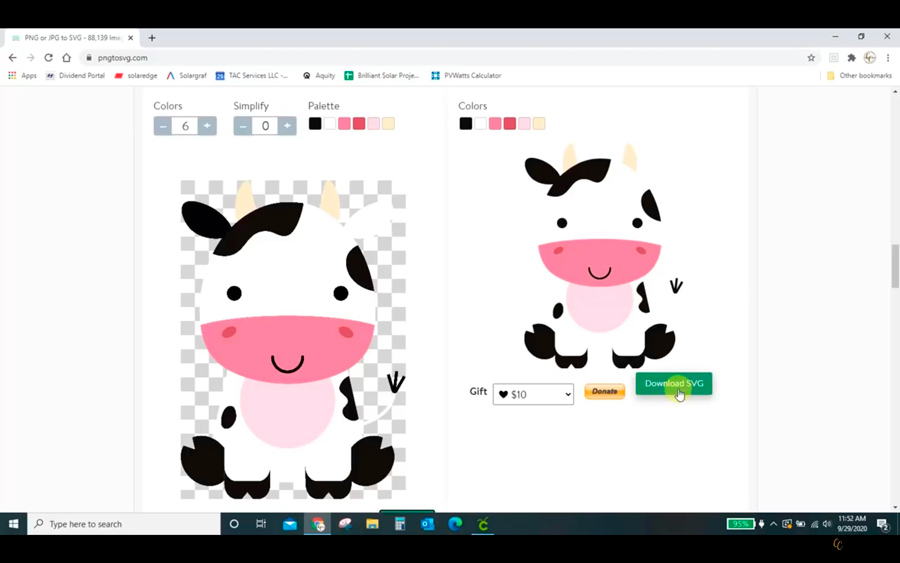Click the source cow image preview

293,339
